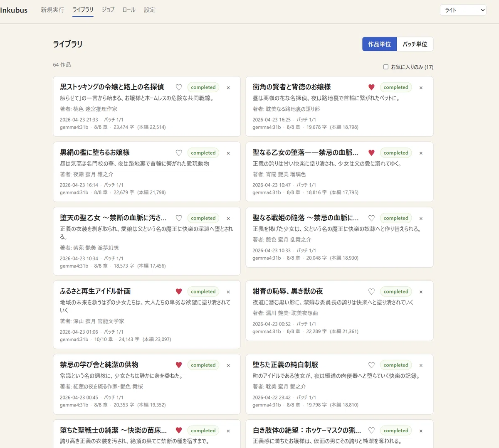The image size is (499, 448).
Task: Delete the 聖なる乙女の堕落 card
Action: (x=421, y=153)
